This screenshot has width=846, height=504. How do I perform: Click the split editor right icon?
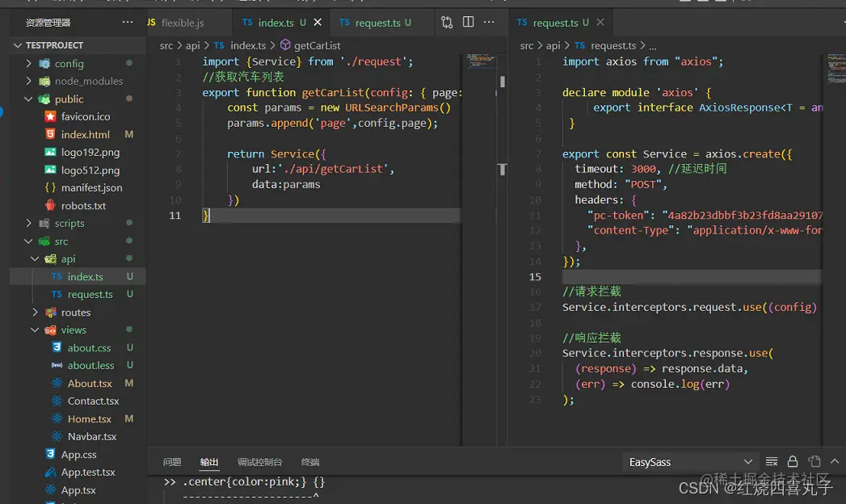pos(470,23)
